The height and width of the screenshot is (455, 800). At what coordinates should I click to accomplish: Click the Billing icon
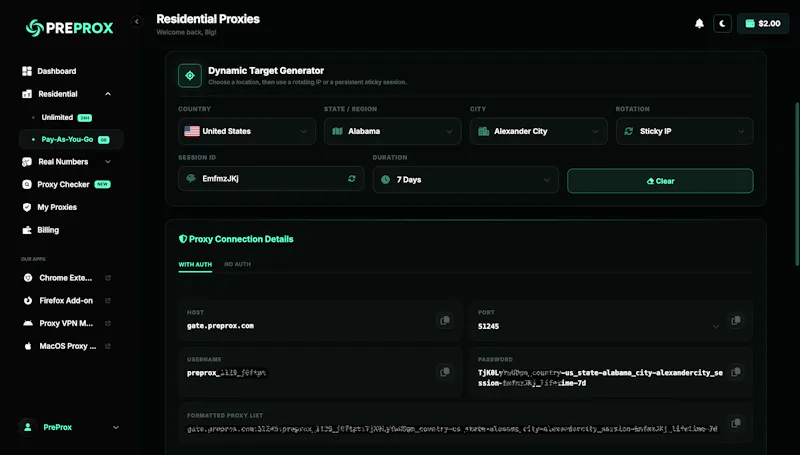[x=27, y=230]
